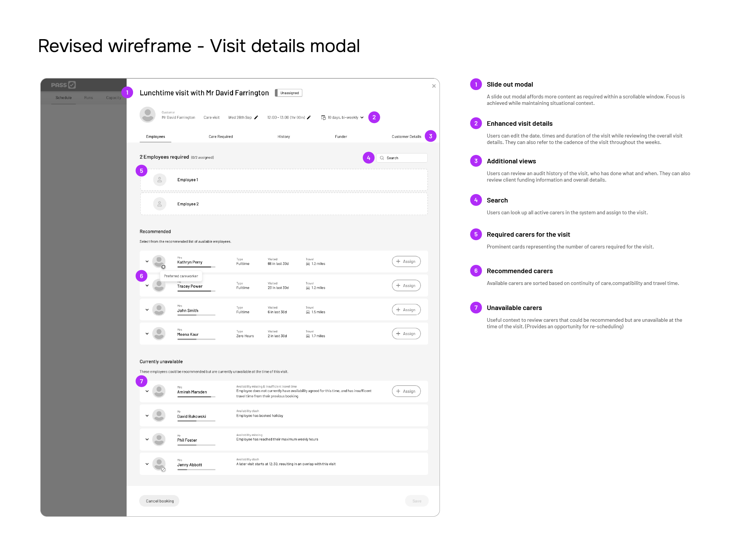The height and width of the screenshot is (560, 730).
Task: Focus the employee Search field
Action: (402, 158)
